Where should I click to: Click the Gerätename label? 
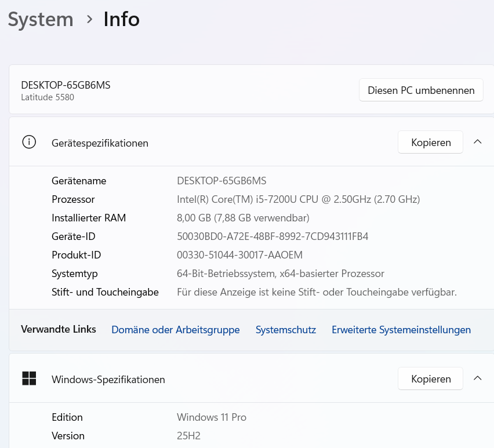79,181
